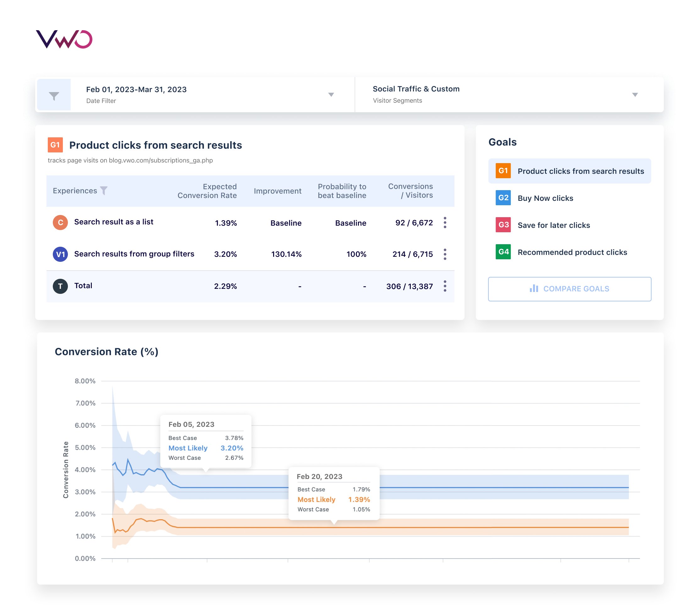
Task: Click the three-dot menu for Search results from group filters
Action: [x=445, y=253]
